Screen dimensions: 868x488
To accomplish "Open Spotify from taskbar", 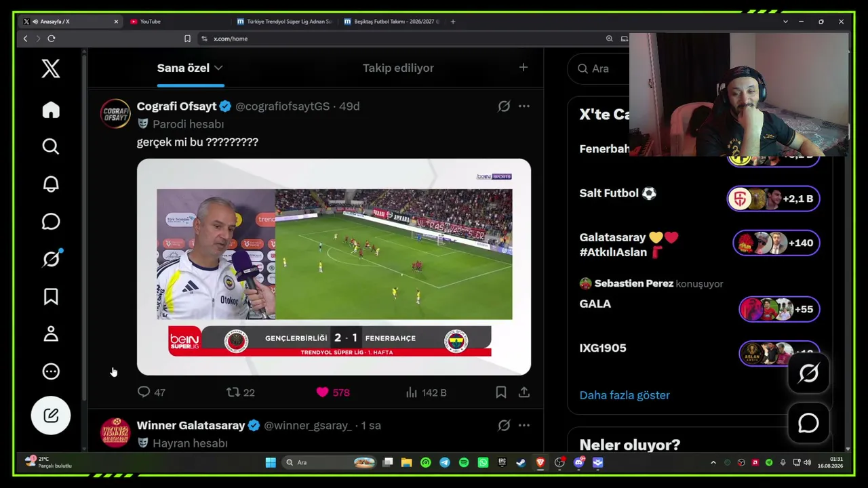I will click(464, 462).
